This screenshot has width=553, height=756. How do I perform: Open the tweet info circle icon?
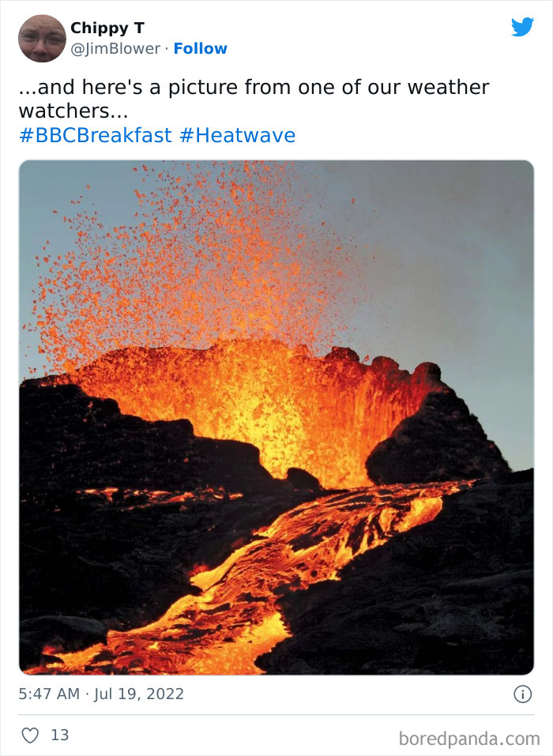523,694
